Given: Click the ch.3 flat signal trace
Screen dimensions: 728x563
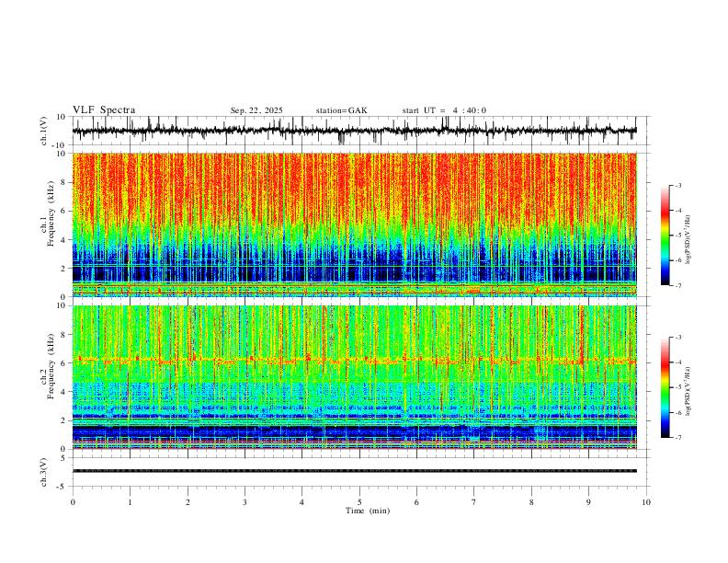Looking at the screenshot, I should [354, 471].
